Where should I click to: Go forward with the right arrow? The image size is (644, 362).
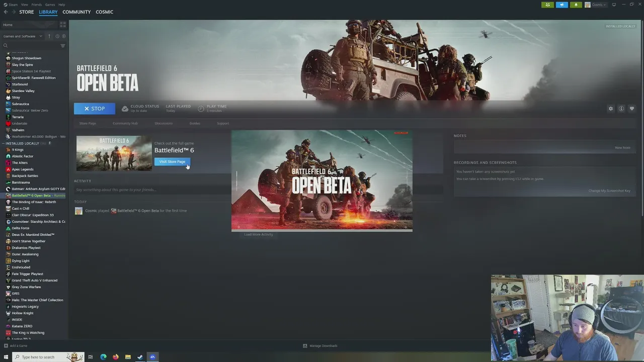click(x=14, y=12)
